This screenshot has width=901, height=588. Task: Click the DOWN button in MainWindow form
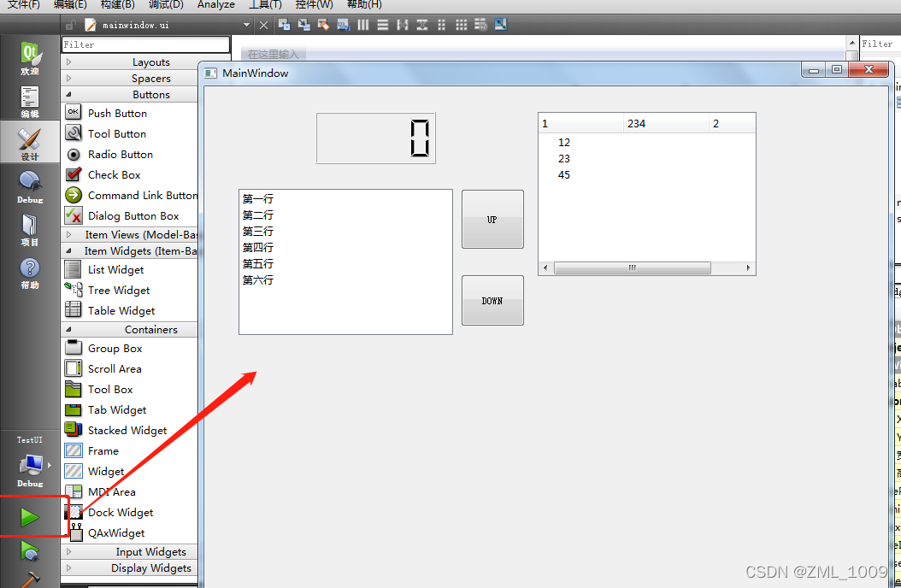492,300
